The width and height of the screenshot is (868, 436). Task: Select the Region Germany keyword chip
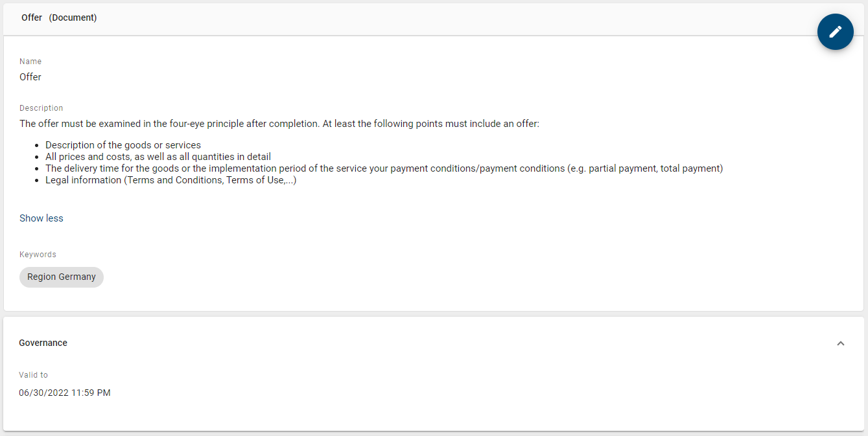pos(61,277)
